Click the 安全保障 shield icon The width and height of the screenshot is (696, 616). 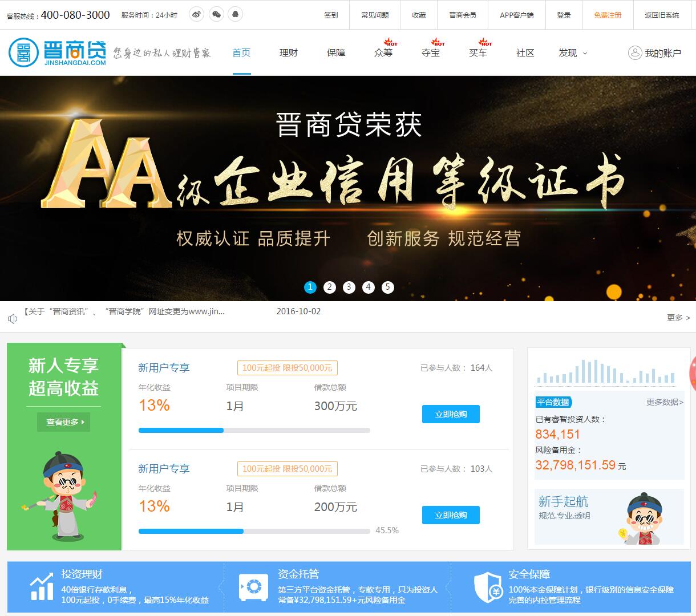point(488,587)
